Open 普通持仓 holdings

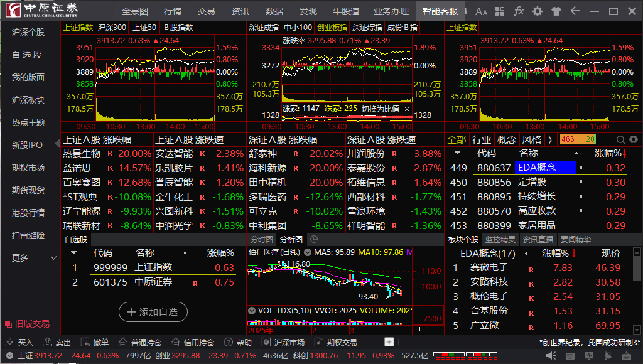[140, 342]
